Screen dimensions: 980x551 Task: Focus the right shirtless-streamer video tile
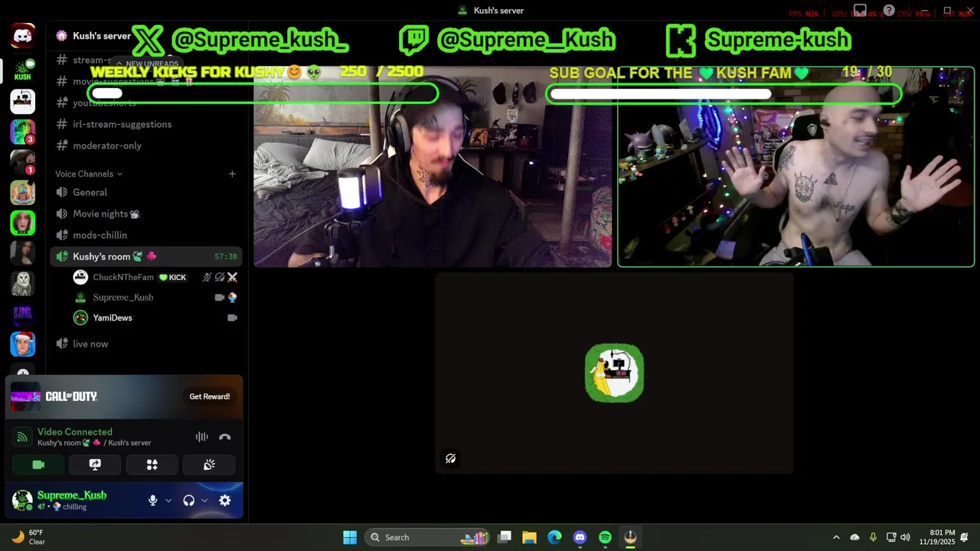pos(795,167)
